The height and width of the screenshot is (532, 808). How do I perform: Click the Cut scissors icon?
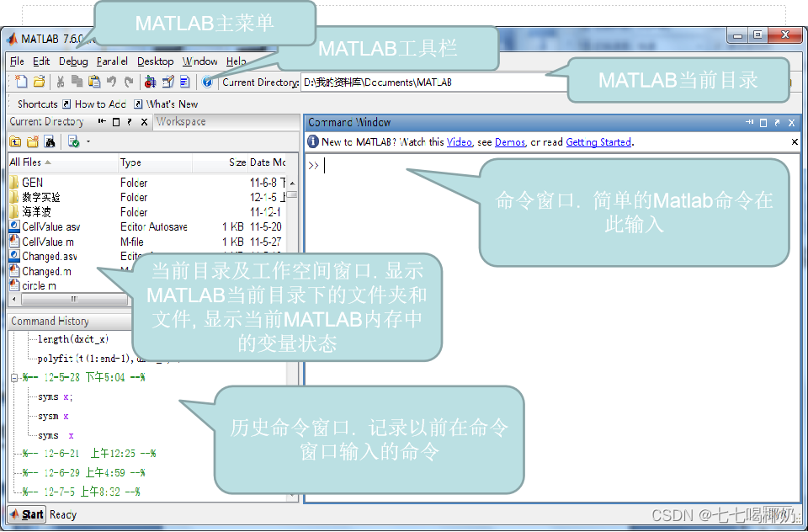(61, 82)
